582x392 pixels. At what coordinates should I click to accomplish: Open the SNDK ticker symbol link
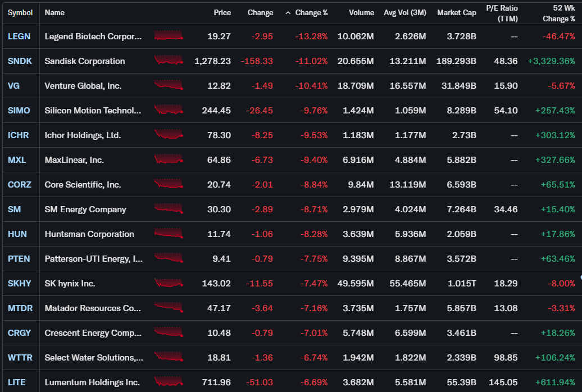[x=20, y=61]
